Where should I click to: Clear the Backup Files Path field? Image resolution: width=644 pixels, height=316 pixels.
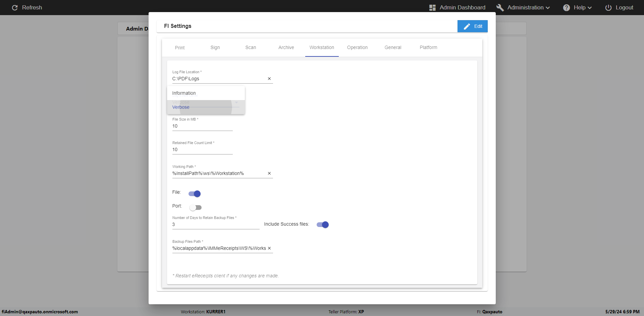269,248
